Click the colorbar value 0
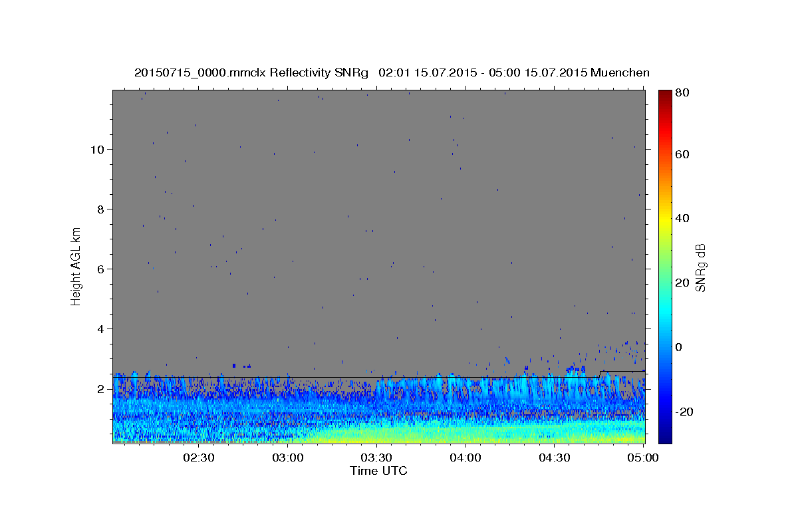 point(678,347)
